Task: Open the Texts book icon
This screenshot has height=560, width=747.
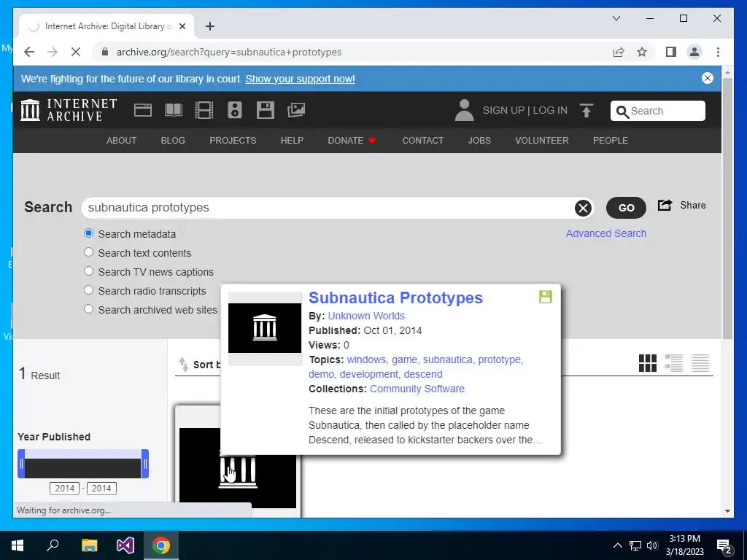Action: pyautogui.click(x=174, y=110)
